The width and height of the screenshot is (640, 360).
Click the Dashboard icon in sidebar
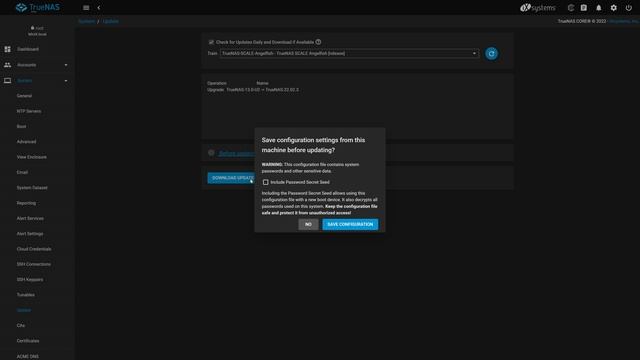pyautogui.click(x=7, y=49)
